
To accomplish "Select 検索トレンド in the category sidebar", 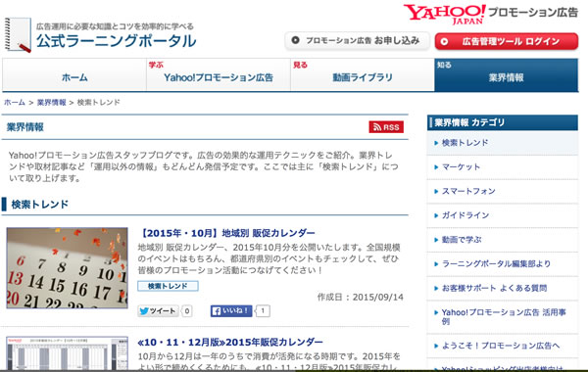I will coord(503,143).
